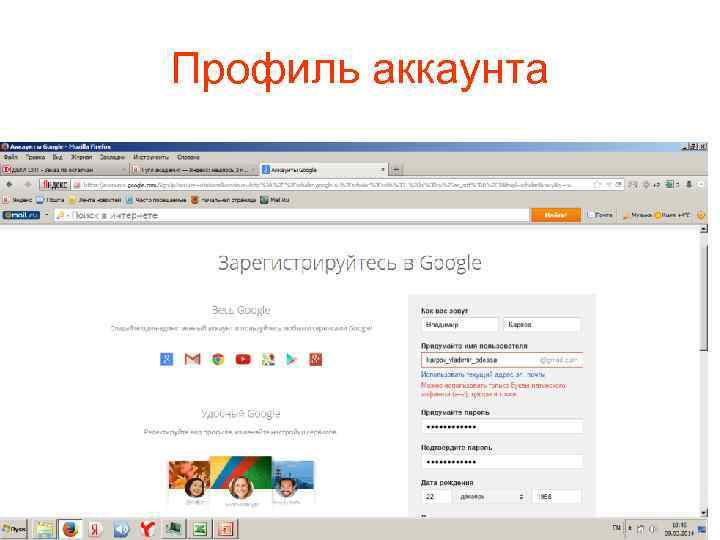Click the last name field Карпов
This screenshot has height=540, width=720.
[542, 325]
